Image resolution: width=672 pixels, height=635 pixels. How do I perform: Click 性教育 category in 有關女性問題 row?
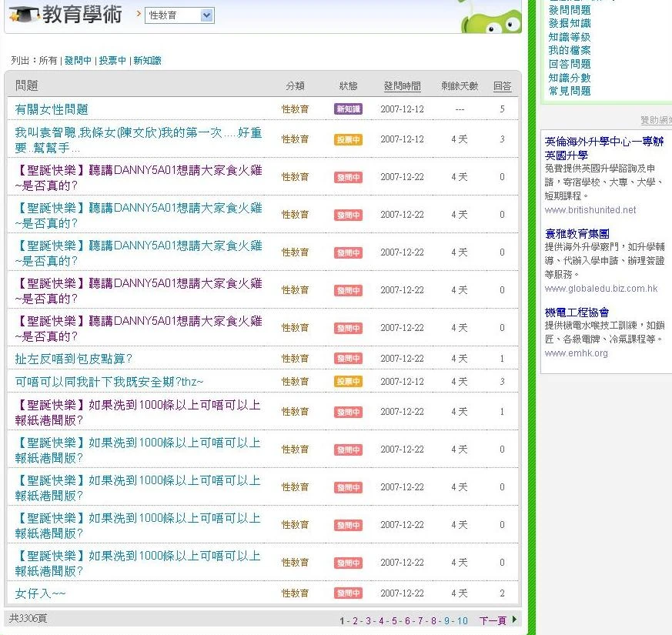(x=295, y=109)
